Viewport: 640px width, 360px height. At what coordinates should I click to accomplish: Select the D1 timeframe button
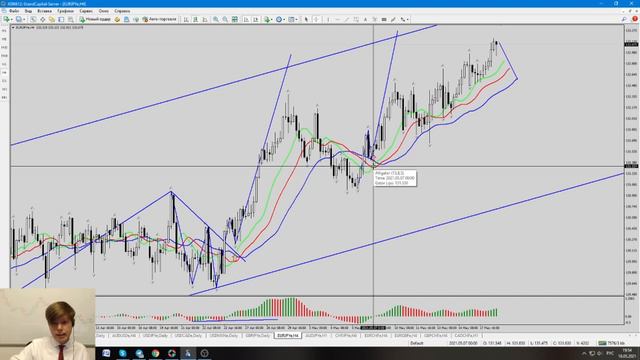[x=4, y=81]
